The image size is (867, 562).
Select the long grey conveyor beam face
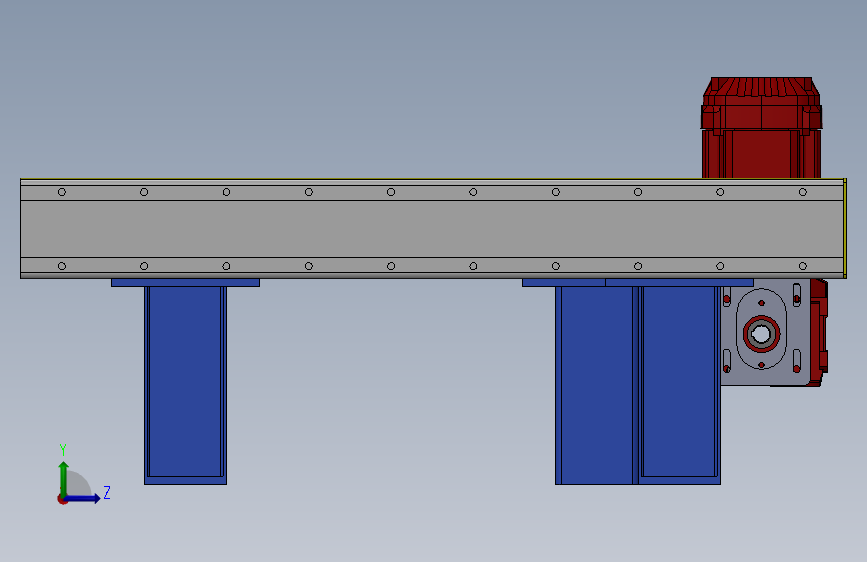(x=432, y=228)
